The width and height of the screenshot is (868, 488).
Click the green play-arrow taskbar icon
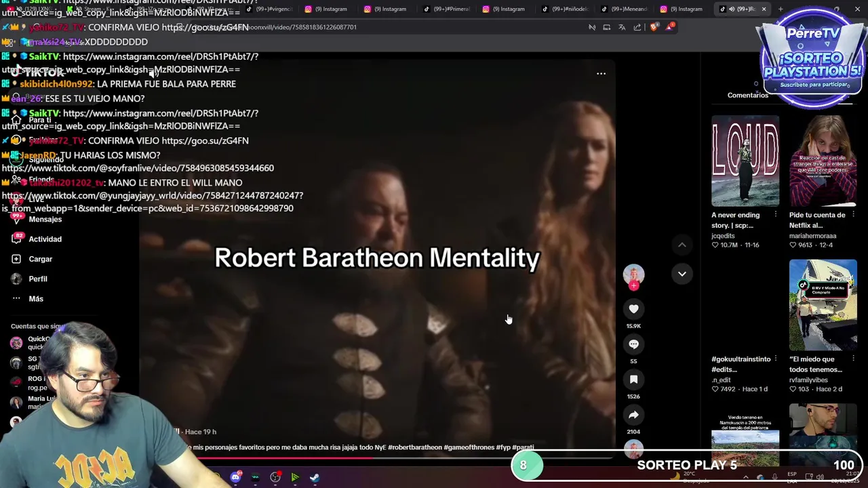point(295,477)
